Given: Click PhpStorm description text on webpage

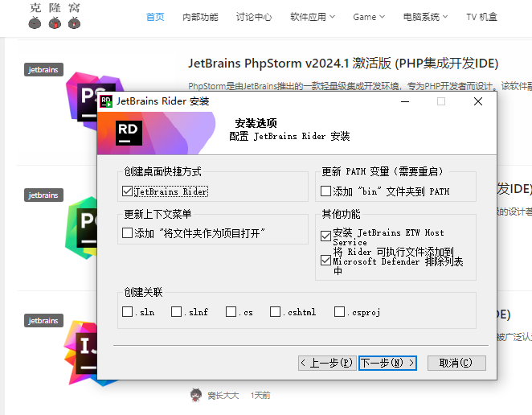Looking at the screenshot, I should pos(360,86).
